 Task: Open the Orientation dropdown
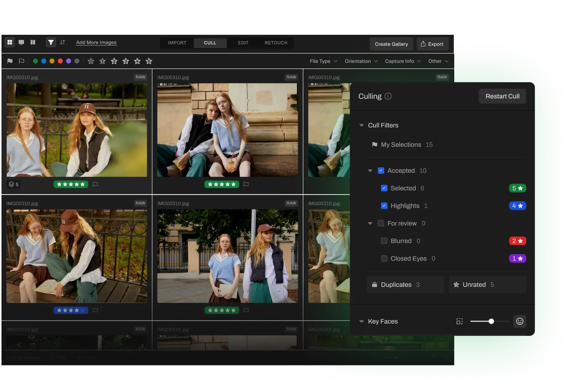361,61
